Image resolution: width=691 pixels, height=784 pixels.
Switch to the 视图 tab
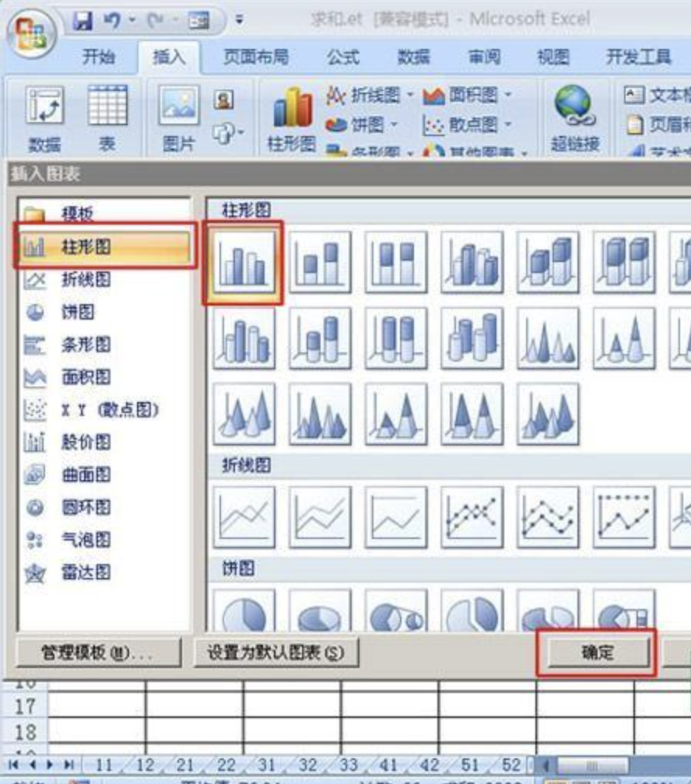click(x=553, y=57)
